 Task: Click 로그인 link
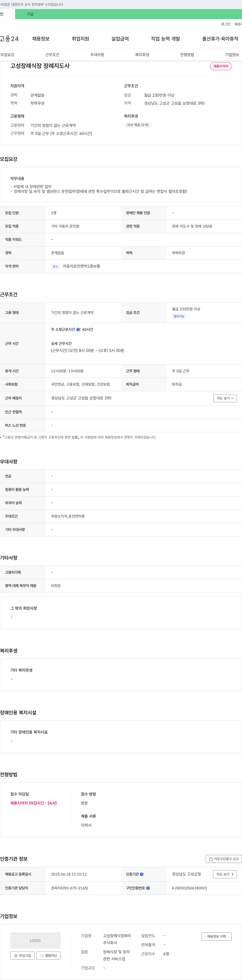pos(226,24)
